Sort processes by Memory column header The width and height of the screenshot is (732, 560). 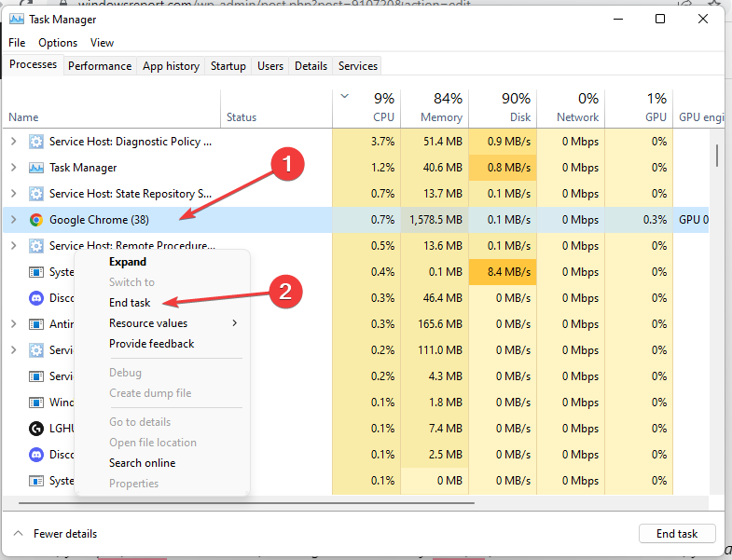point(441,108)
